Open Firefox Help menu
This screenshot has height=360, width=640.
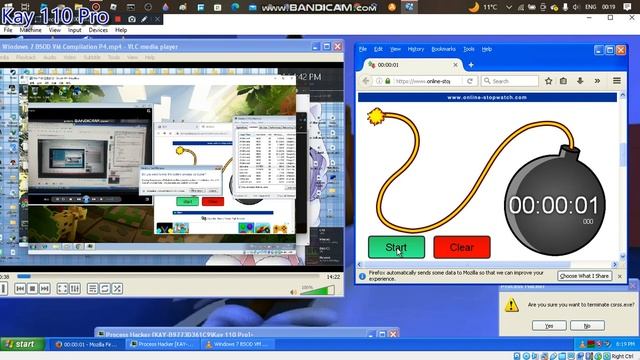click(487, 49)
